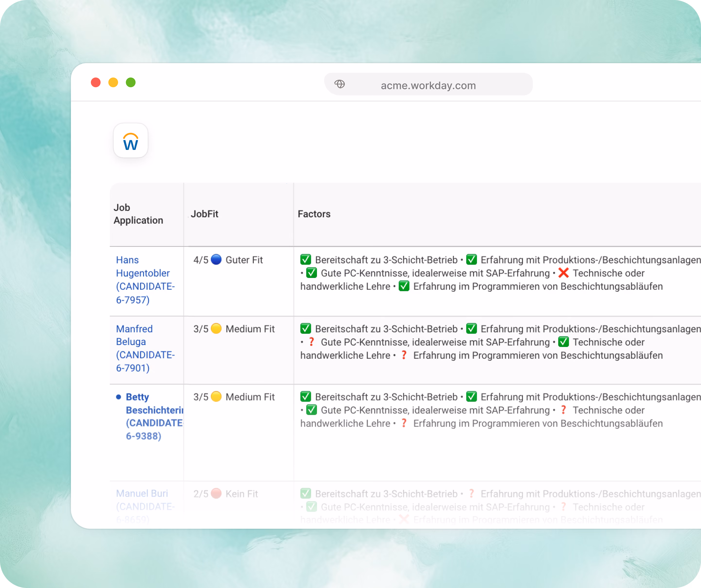Click question mark before PC-Kenntnisse in Manfred's row
The image size is (701, 588).
[311, 342]
